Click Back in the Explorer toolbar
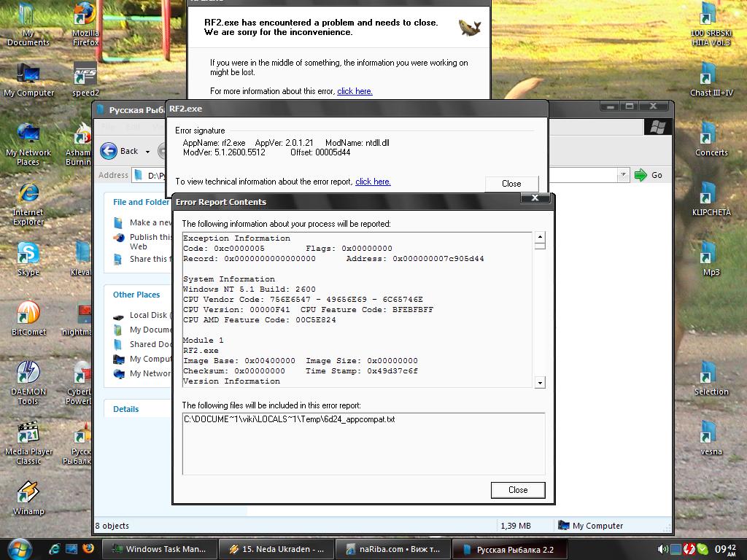 point(119,151)
